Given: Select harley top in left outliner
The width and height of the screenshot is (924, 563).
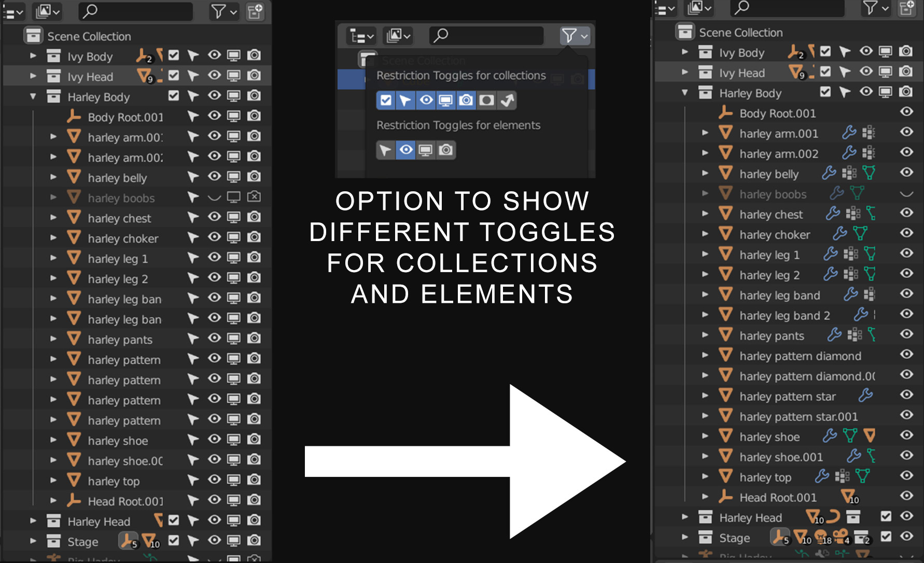Looking at the screenshot, I should (114, 481).
